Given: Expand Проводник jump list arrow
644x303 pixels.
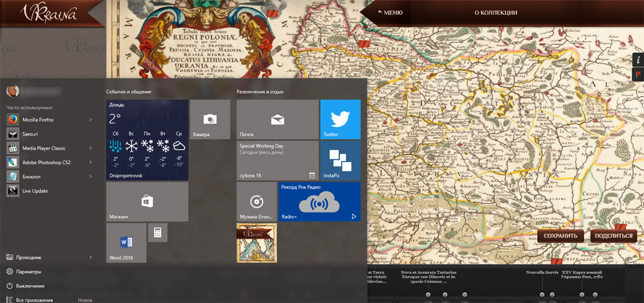Looking at the screenshot, I should pyautogui.click(x=91, y=257).
